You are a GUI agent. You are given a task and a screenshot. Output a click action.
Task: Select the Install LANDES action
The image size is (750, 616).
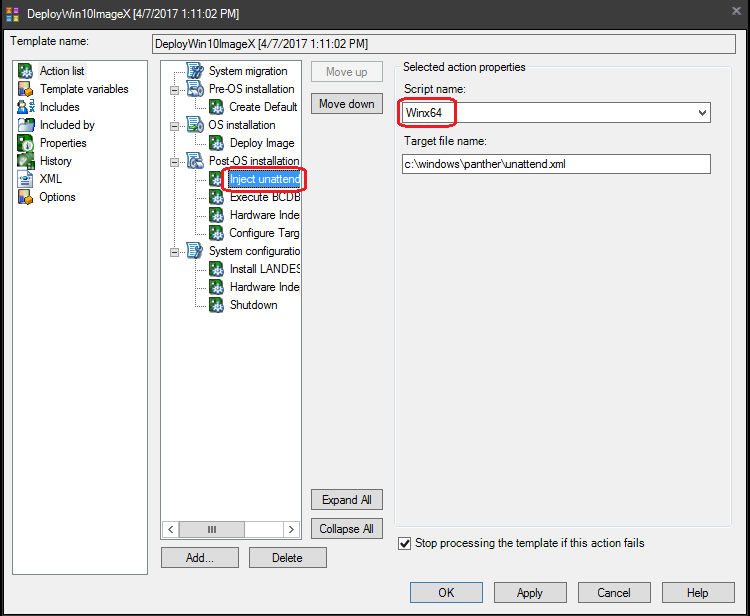click(x=265, y=269)
